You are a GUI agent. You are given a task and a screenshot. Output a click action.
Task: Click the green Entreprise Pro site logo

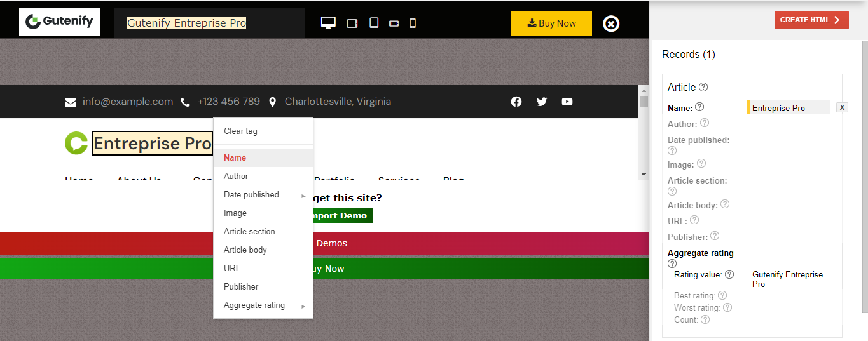(x=76, y=143)
